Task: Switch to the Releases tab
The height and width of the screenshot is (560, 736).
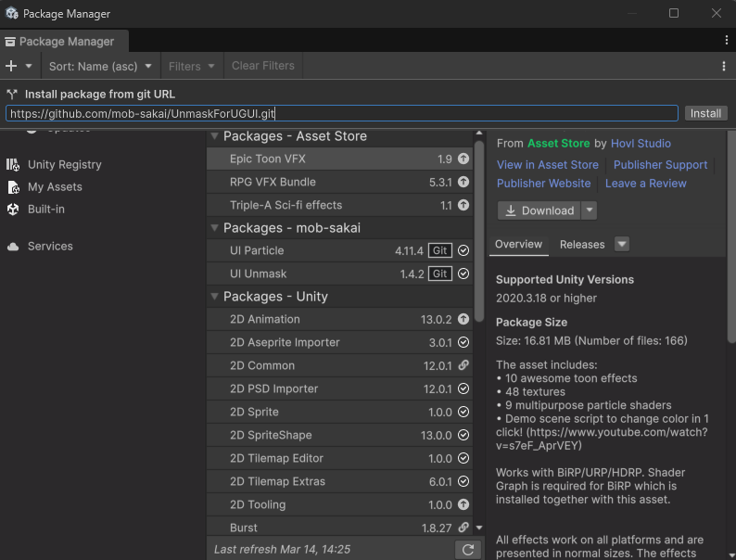Action: point(582,245)
